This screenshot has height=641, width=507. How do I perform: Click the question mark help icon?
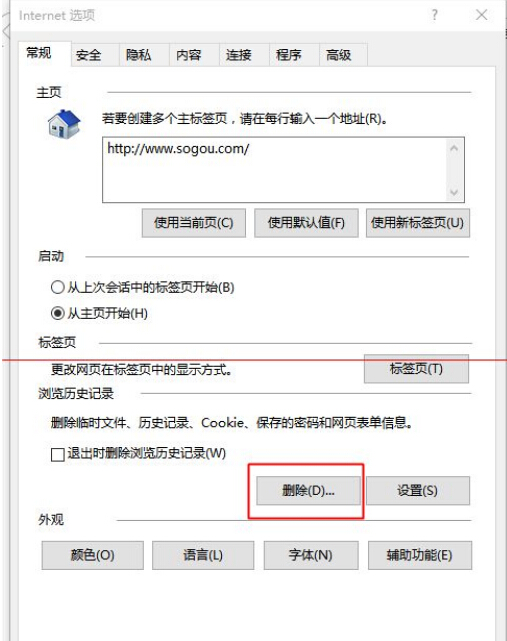[434, 15]
